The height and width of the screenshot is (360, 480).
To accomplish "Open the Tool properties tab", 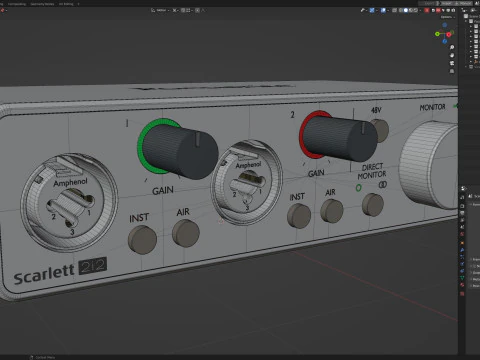I will [x=462, y=197].
